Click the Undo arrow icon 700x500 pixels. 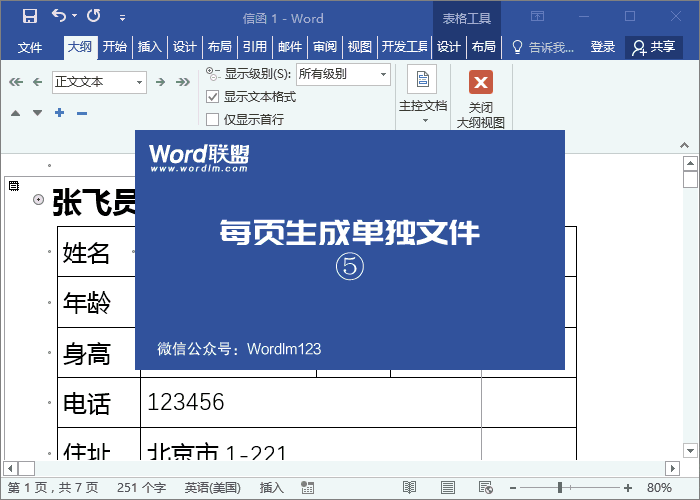tap(58, 16)
